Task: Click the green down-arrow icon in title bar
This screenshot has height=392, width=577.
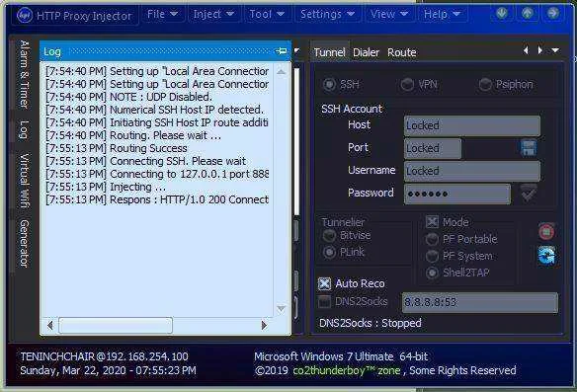Action: tap(502, 13)
